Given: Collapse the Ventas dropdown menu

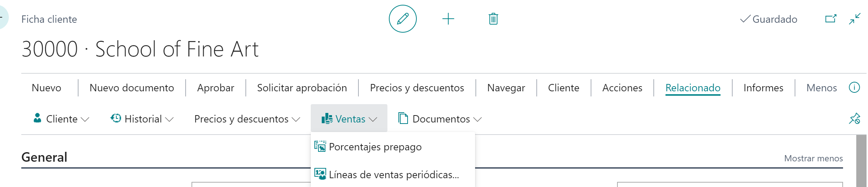Looking at the screenshot, I should (x=349, y=118).
